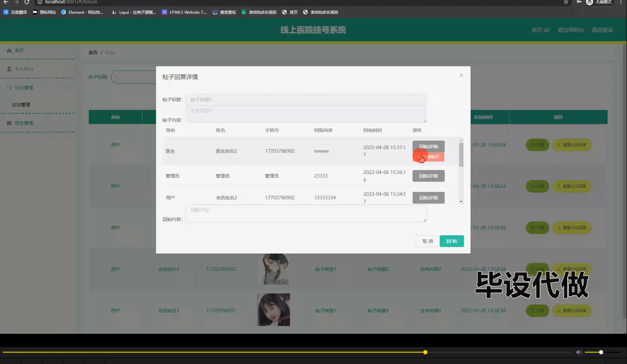
Task: Open 回帖详情 for the 会员姓名2 reply row
Action: click(428, 198)
